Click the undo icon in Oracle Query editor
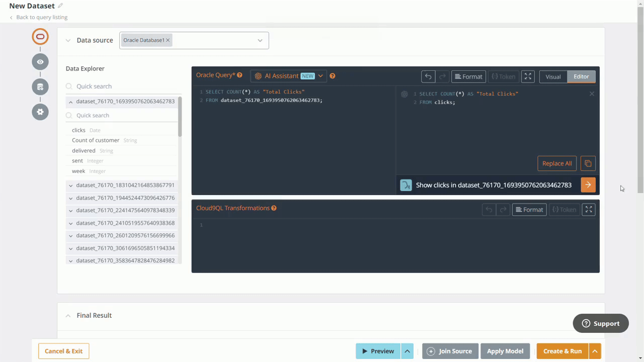 click(x=428, y=76)
